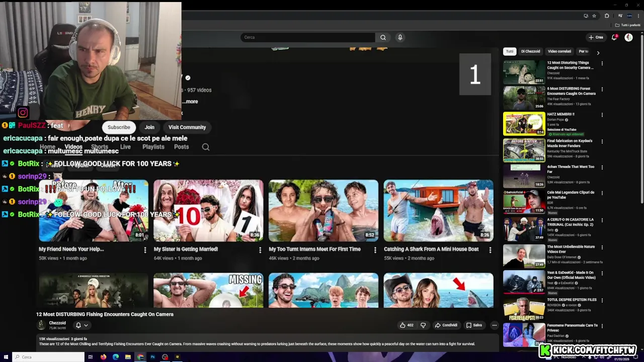Select the Di Chezzoid filter chip
This screenshot has height=362, width=644.
(530, 51)
